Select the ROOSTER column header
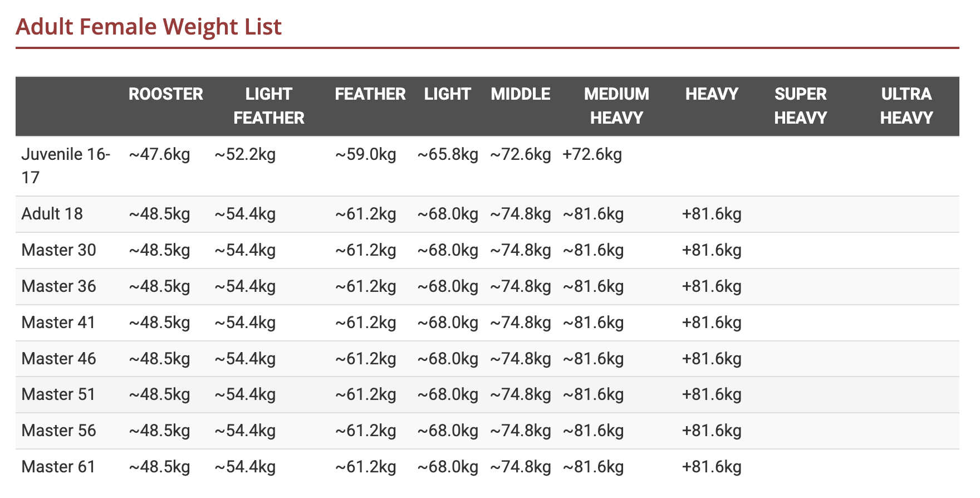The height and width of the screenshot is (498, 980). 165,94
